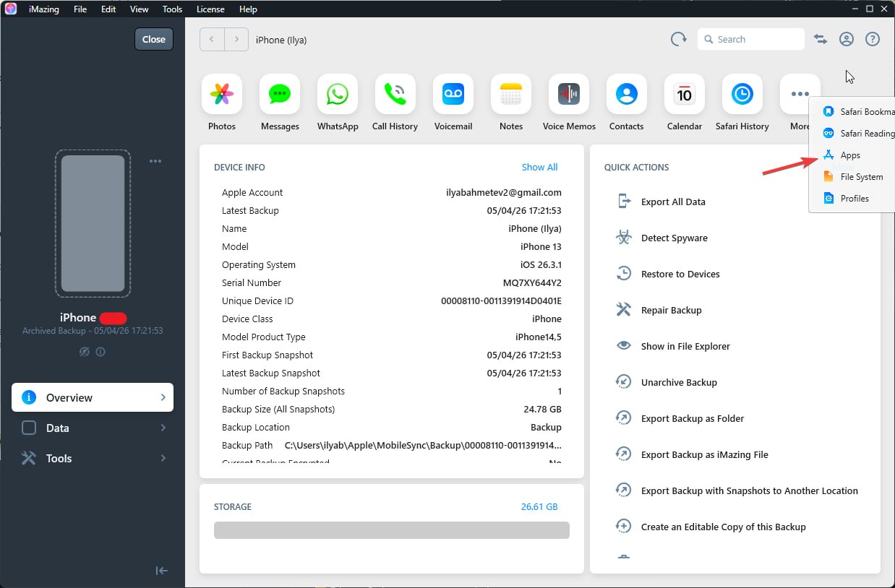895x588 pixels.
Task: Expand the Tools section chevron
Action: pyautogui.click(x=163, y=458)
